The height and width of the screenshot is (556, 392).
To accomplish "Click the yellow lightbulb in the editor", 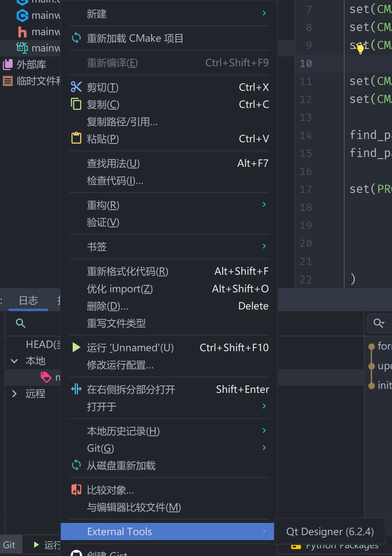I will [x=360, y=48].
